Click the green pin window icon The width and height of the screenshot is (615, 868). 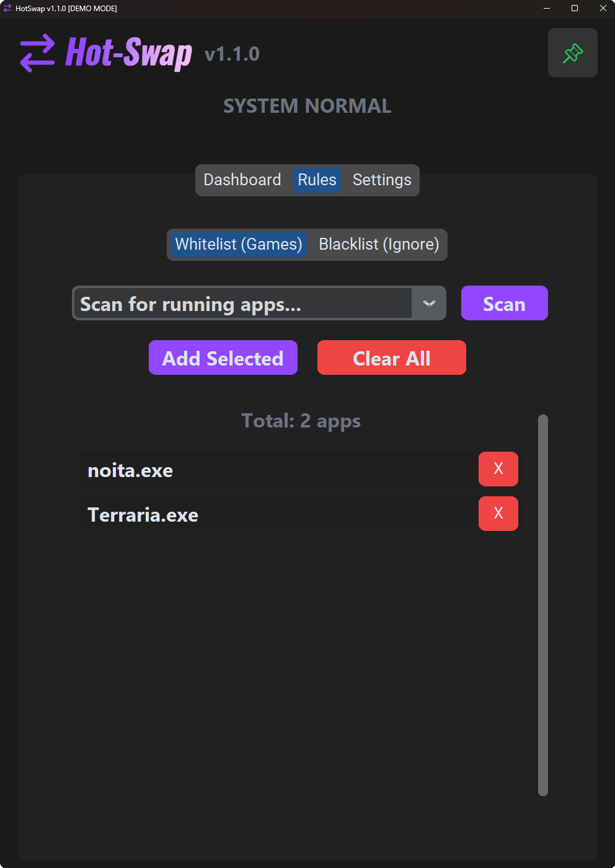point(573,53)
